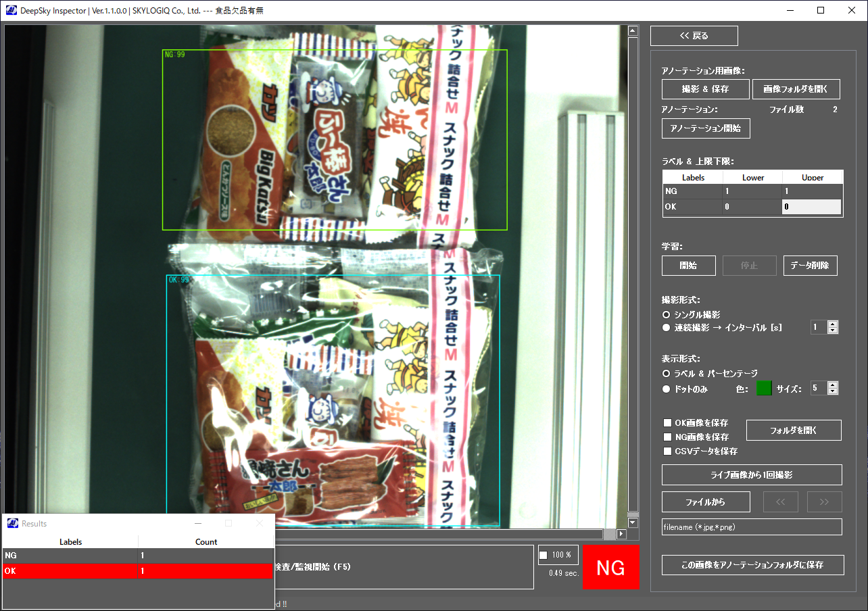Click the filename input field
This screenshot has width=868, height=611.
pyautogui.click(x=752, y=527)
